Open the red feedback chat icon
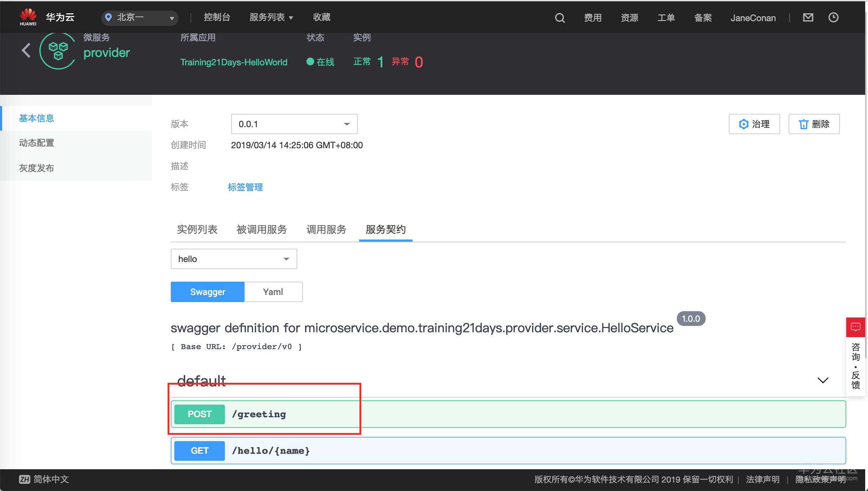The width and height of the screenshot is (868, 491). [855, 327]
